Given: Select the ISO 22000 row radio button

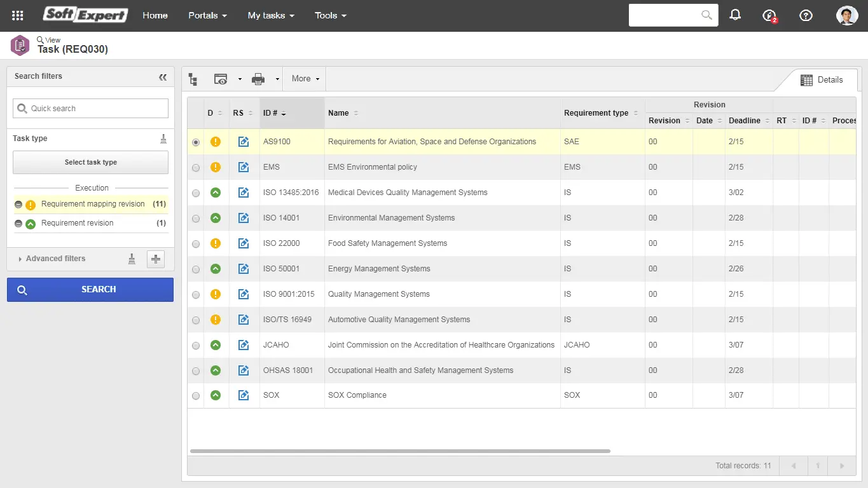Looking at the screenshot, I should [x=196, y=244].
